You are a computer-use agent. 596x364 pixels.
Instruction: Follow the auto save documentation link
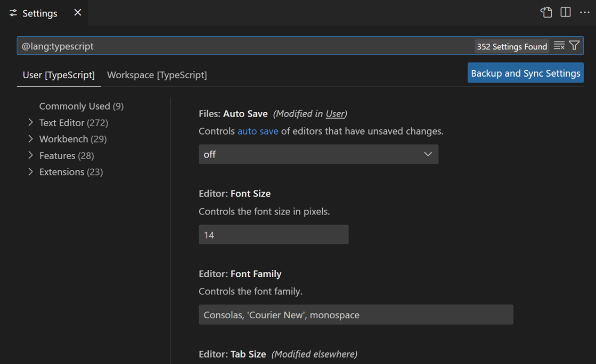point(258,131)
